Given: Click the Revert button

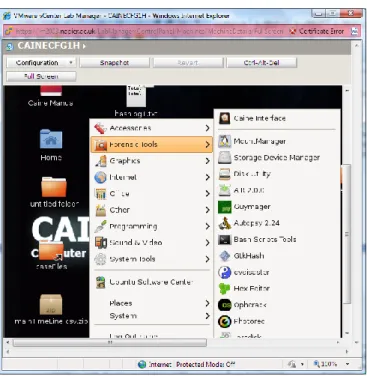Looking at the screenshot, I should coord(188,63).
